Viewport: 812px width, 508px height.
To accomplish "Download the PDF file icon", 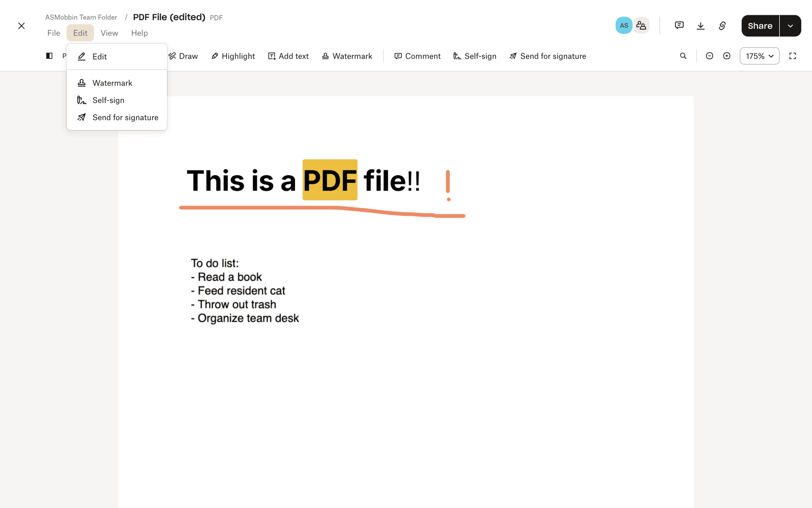I will (x=701, y=26).
